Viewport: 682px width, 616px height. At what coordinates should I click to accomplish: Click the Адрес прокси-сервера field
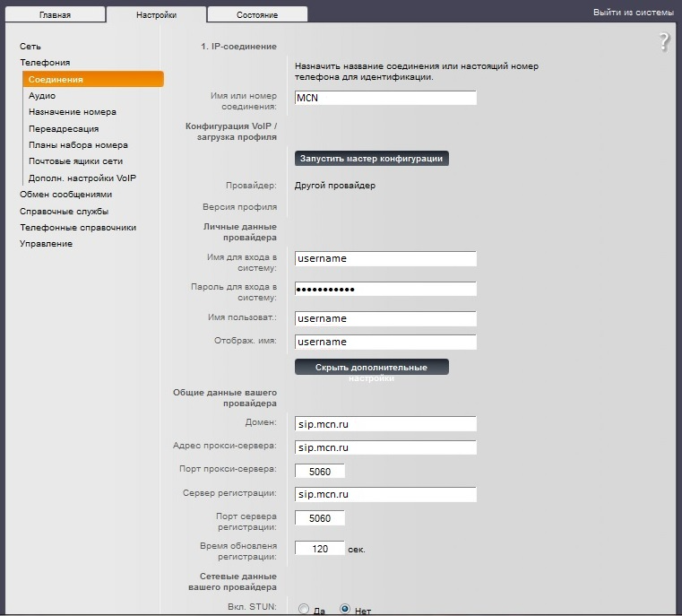pos(385,447)
